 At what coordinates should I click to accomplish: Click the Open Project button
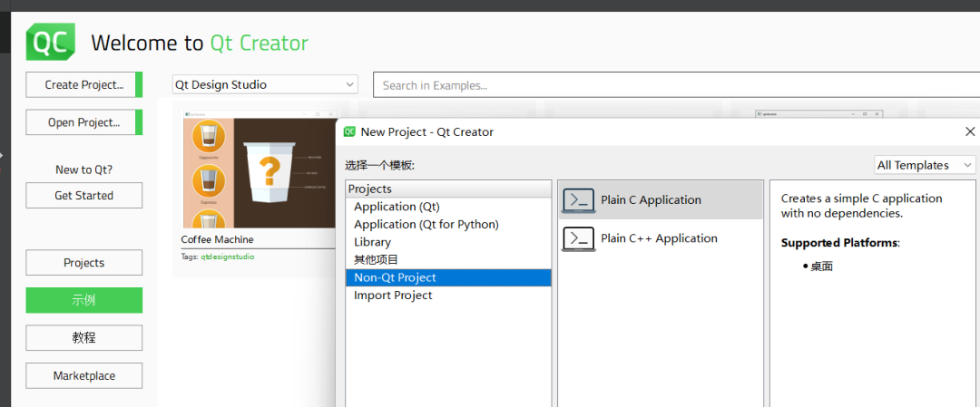click(84, 122)
